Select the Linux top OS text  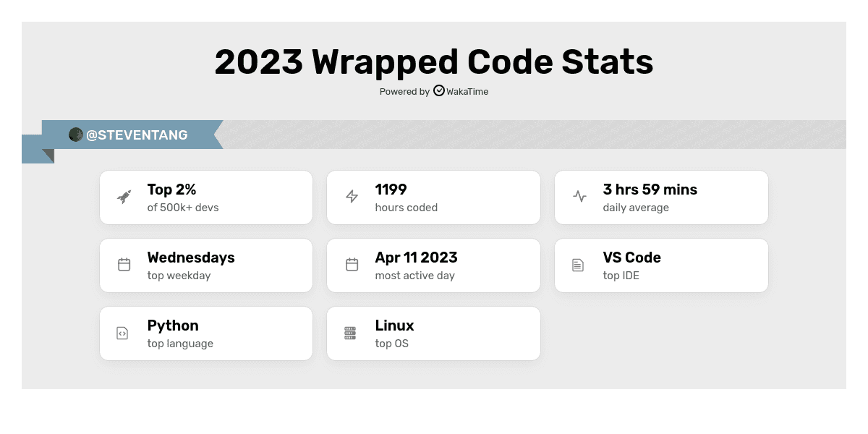394,325
